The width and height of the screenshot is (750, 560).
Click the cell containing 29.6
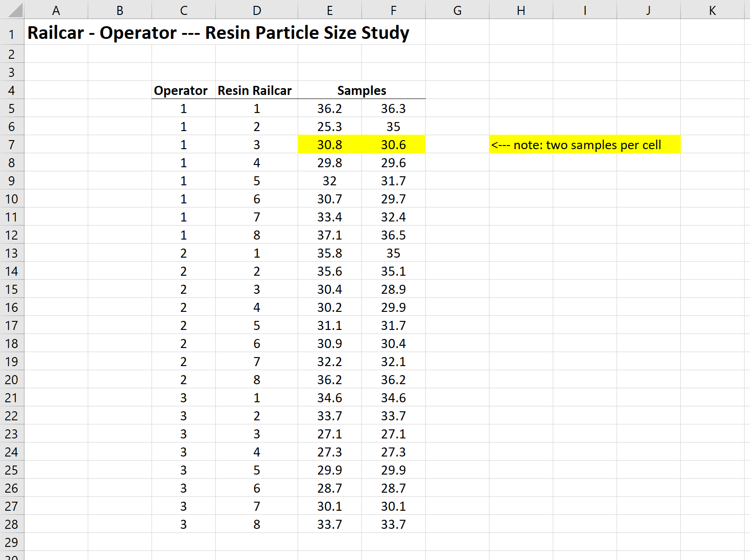coord(394,163)
